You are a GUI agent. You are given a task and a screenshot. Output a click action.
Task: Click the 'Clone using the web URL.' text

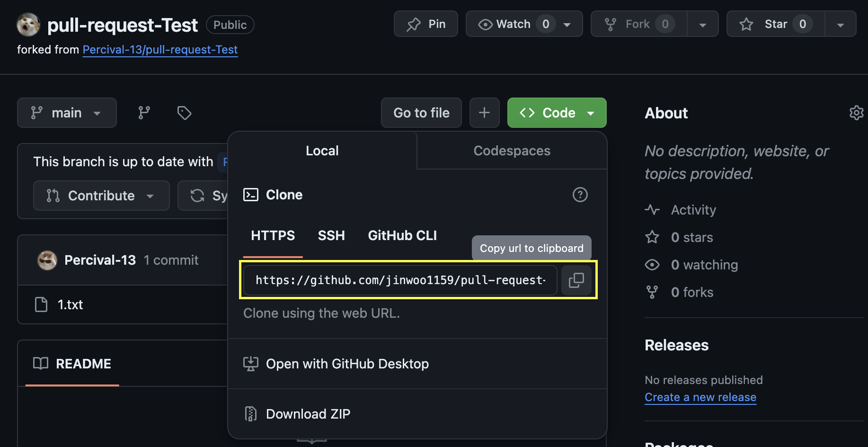click(x=322, y=313)
